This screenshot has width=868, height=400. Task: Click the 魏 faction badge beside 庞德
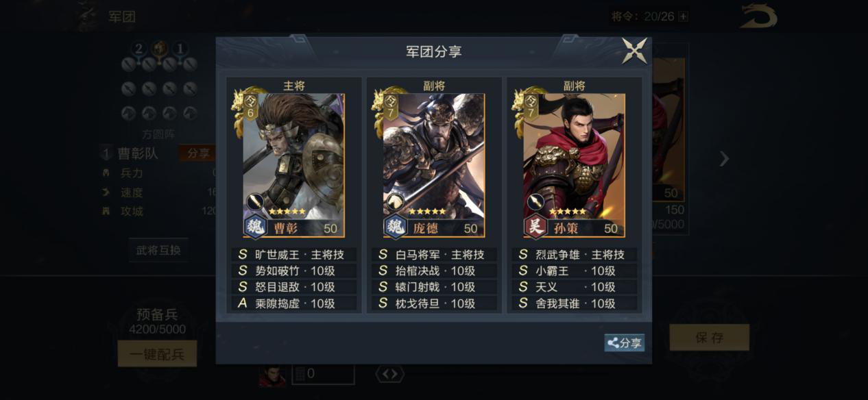[396, 227]
